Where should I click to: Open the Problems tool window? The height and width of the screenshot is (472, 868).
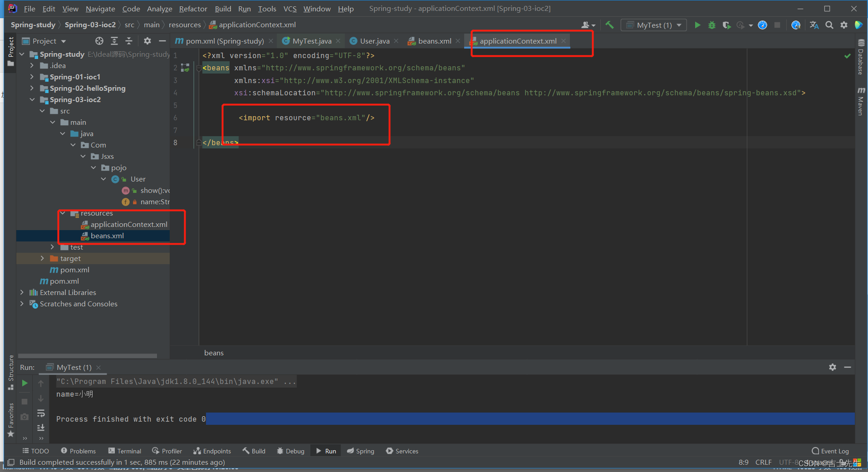(x=78, y=451)
